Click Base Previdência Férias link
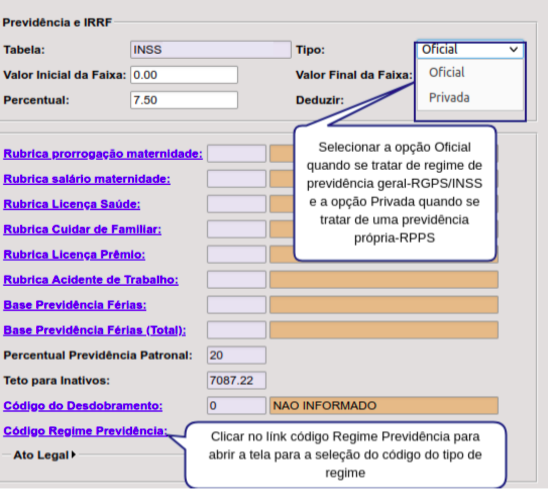Viewport: 548px width, 497px height. coord(74,305)
